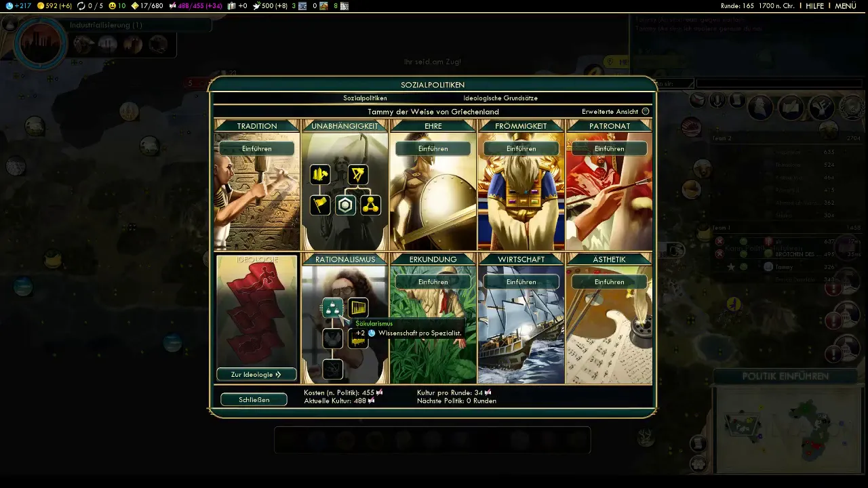Open the advisor portrait icon in top-right panel
This screenshot has width=868, height=488.
point(762,107)
